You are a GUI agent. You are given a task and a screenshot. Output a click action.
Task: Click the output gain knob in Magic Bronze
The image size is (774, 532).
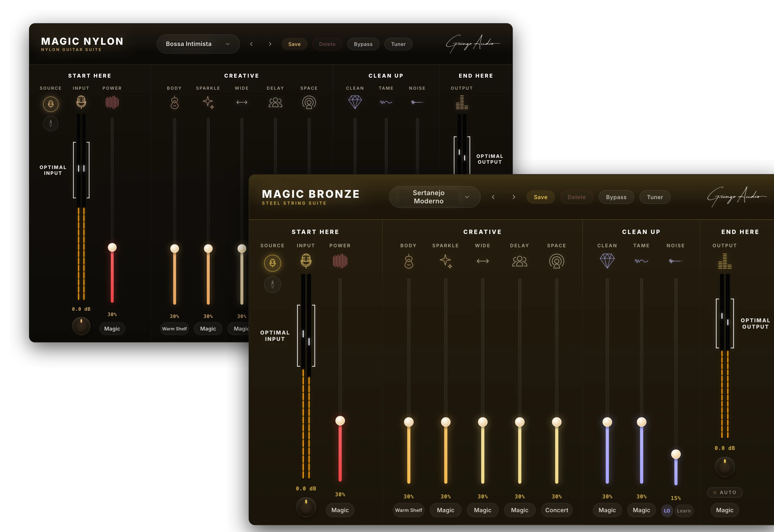tap(725, 466)
